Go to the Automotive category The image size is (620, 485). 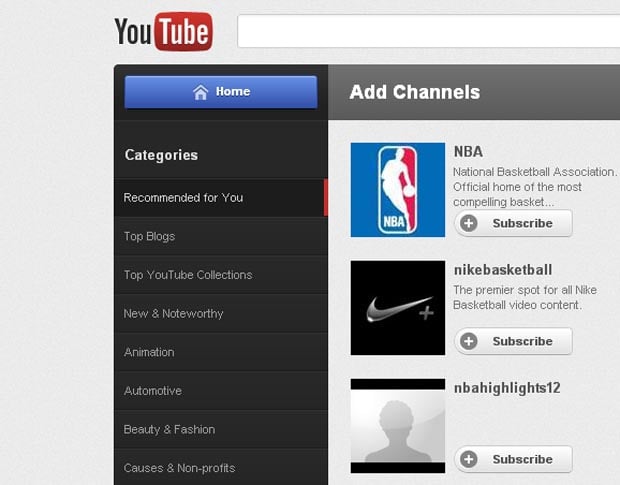[x=152, y=391]
